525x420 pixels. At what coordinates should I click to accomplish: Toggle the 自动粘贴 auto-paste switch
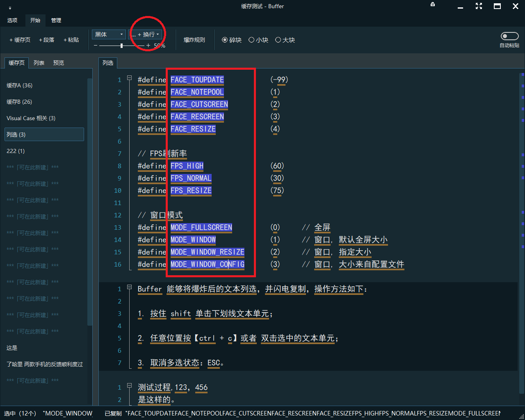pos(509,36)
